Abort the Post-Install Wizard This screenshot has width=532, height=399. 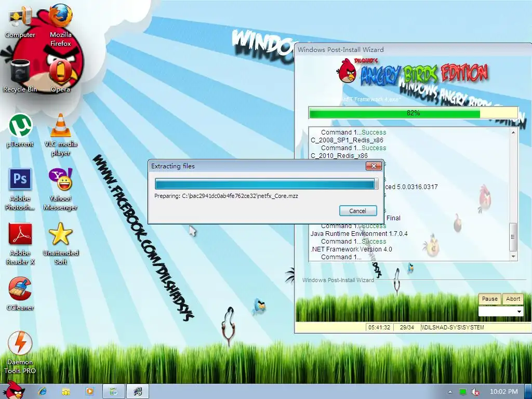(513, 299)
